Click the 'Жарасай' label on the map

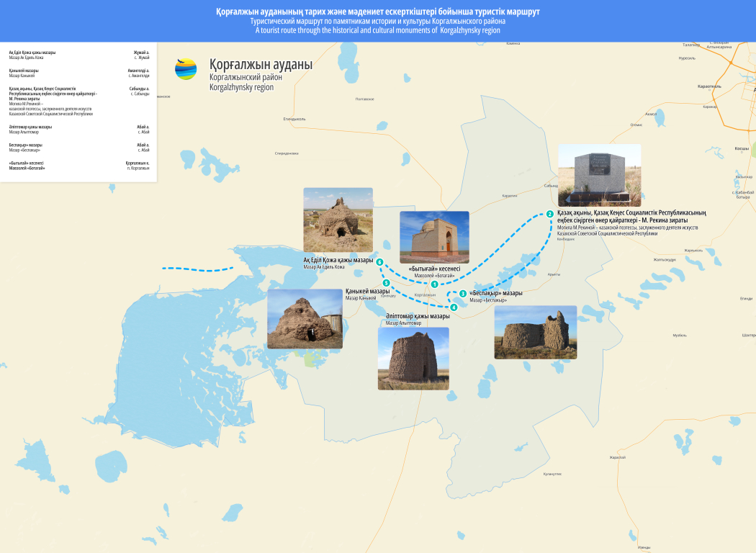[x=618, y=457]
